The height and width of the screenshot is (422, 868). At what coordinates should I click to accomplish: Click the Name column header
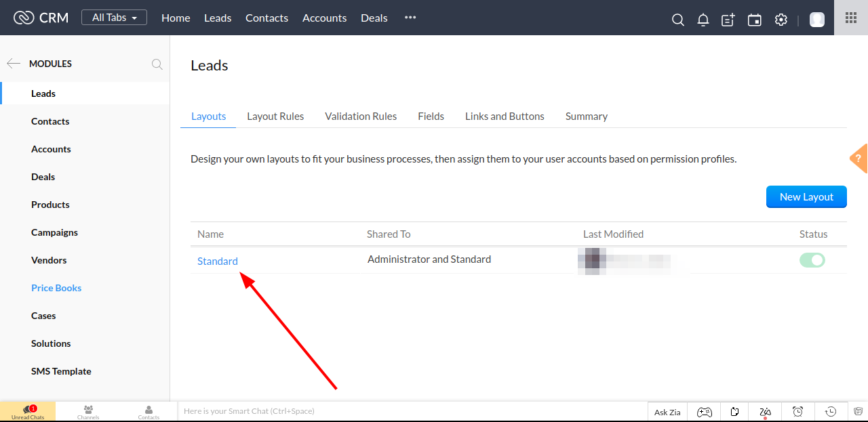point(210,234)
